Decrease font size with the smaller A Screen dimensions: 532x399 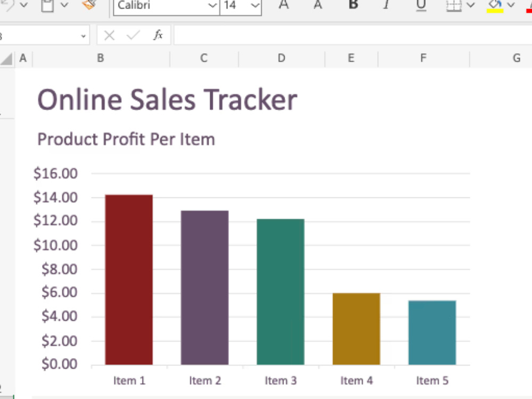coord(318,5)
